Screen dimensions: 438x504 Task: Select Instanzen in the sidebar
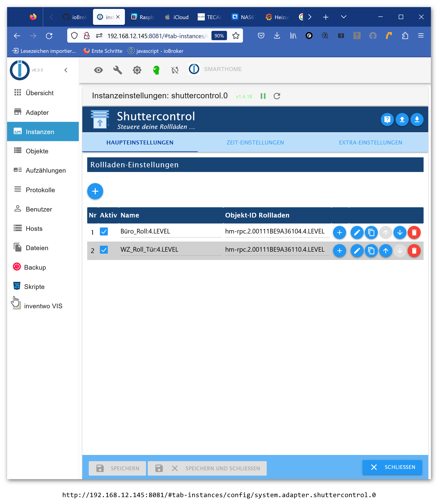pos(43,132)
